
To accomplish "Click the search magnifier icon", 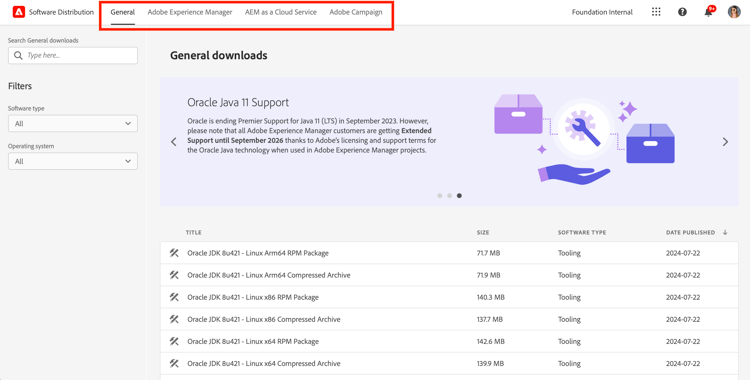I will (19, 56).
